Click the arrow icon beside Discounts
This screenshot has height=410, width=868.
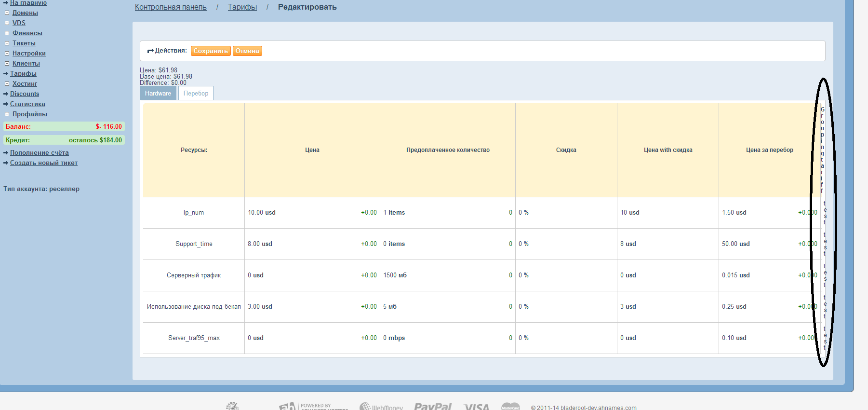(6, 94)
